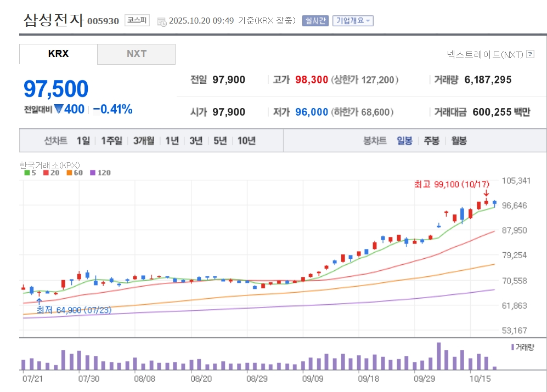Show the 3개월 line chart
547x392 pixels.
(x=144, y=141)
